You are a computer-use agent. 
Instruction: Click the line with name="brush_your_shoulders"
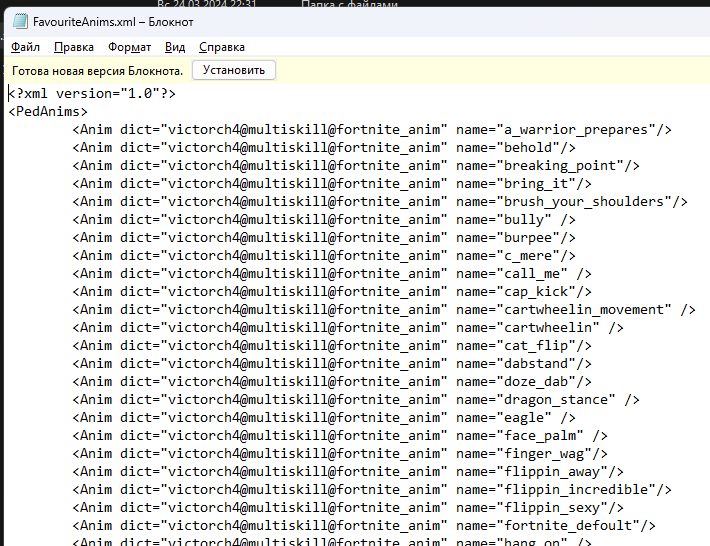(x=380, y=201)
